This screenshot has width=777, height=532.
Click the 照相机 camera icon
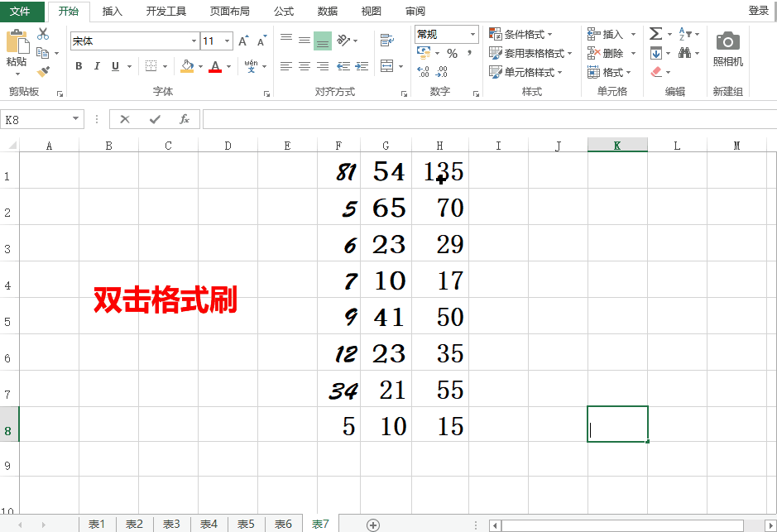pos(728,41)
